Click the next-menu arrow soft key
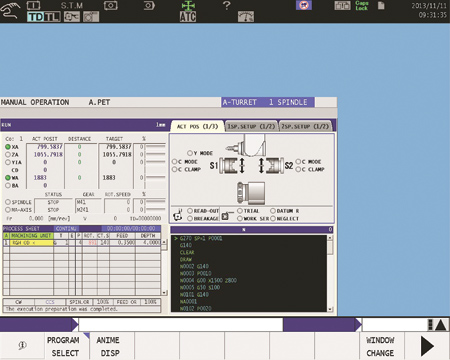The width and height of the screenshot is (450, 360). pyautogui.click(x=427, y=346)
